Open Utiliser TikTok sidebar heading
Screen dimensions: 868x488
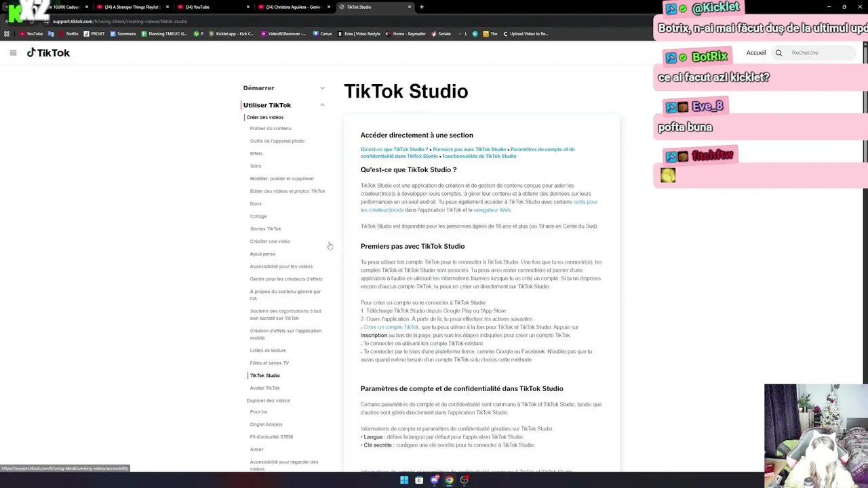coord(267,105)
